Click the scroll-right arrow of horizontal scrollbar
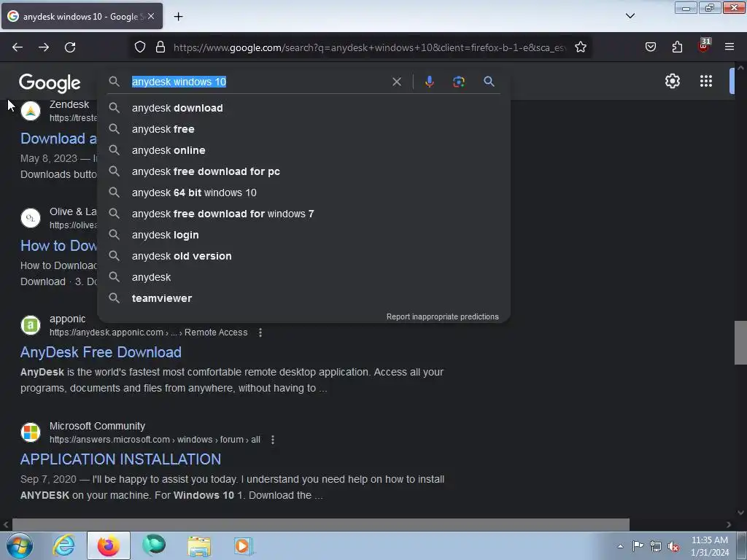Viewport: 747px width, 560px height. 729,525
